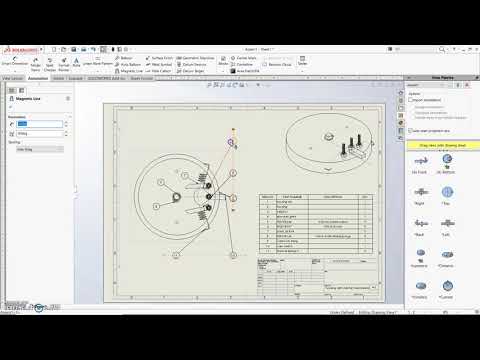Click the Auto Balloon command
Viewport: 480px width, 360px height.
point(128,64)
